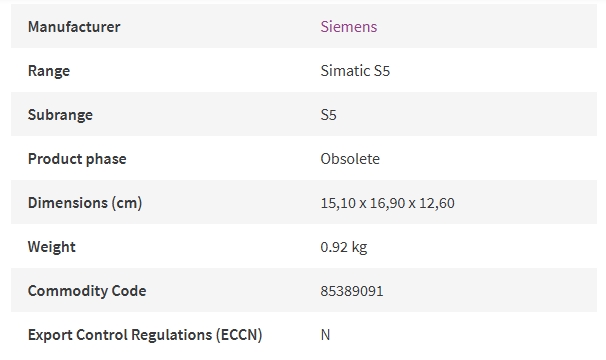This screenshot has height=360, width=606.
Task: Select the Range label text
Action: (49, 71)
